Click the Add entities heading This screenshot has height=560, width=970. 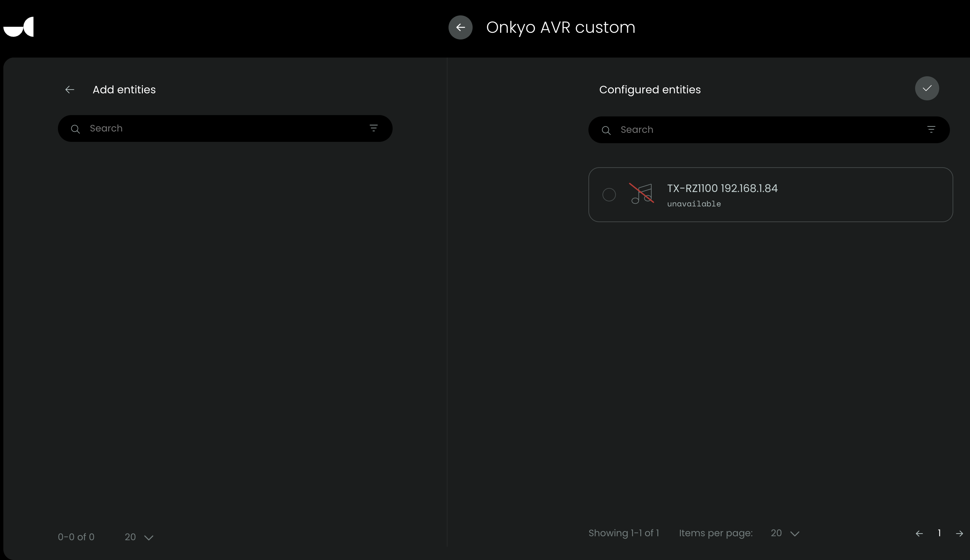pyautogui.click(x=124, y=90)
